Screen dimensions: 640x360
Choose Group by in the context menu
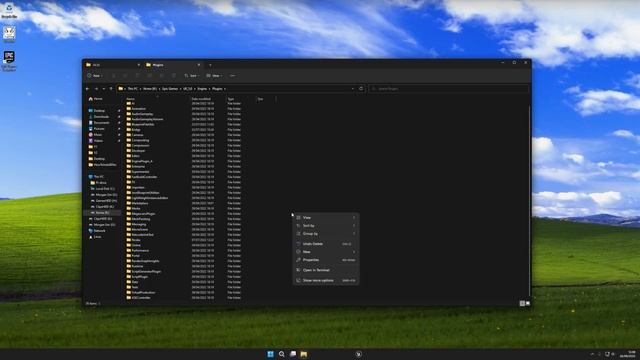(x=326, y=233)
